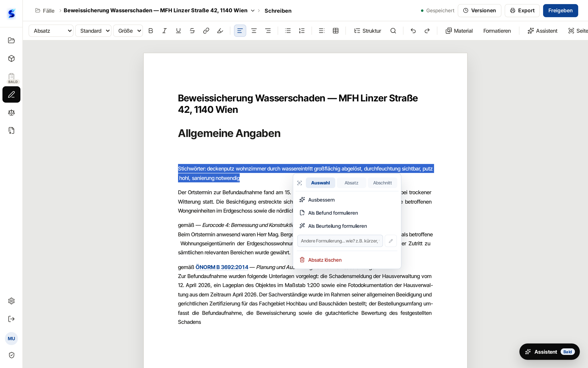This screenshot has height=368, width=588.
Task: Toggle bold formatting
Action: click(151, 31)
